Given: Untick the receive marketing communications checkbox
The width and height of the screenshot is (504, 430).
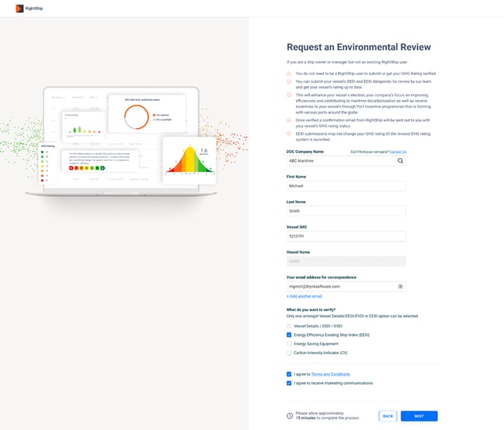Looking at the screenshot, I should pyautogui.click(x=290, y=383).
